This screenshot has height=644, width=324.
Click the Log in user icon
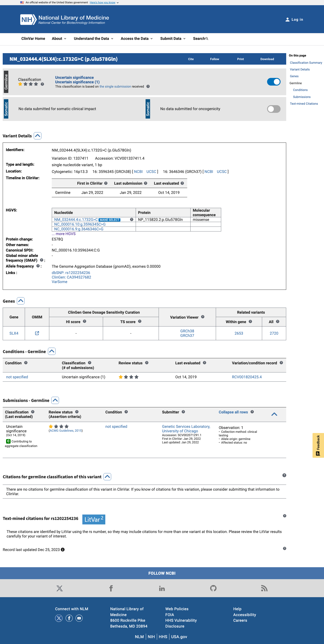pos(287,20)
